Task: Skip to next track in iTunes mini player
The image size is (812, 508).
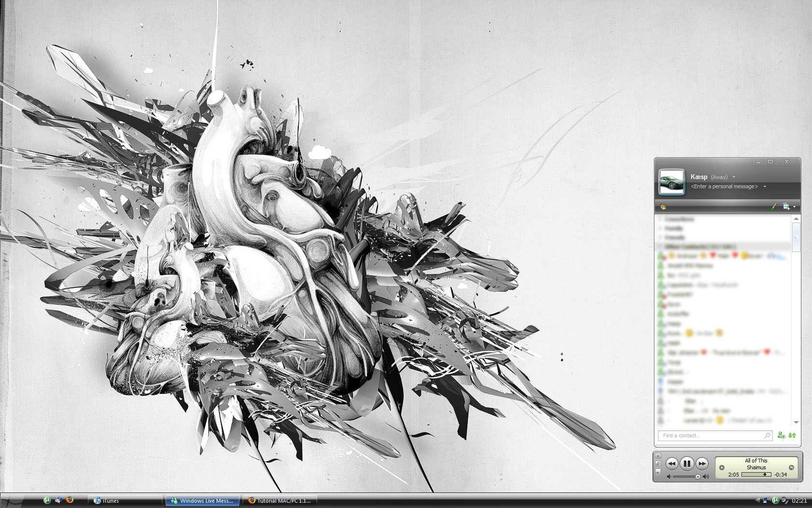Action: point(702,463)
